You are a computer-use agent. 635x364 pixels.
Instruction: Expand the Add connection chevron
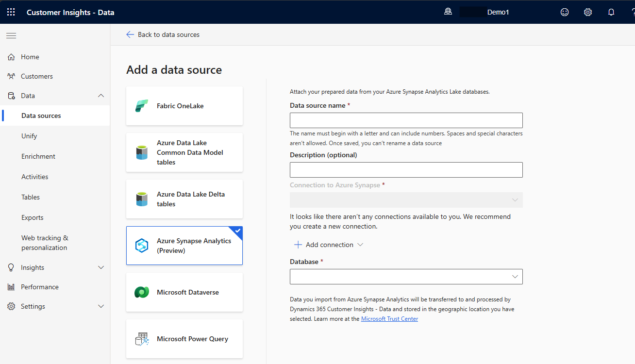point(360,245)
